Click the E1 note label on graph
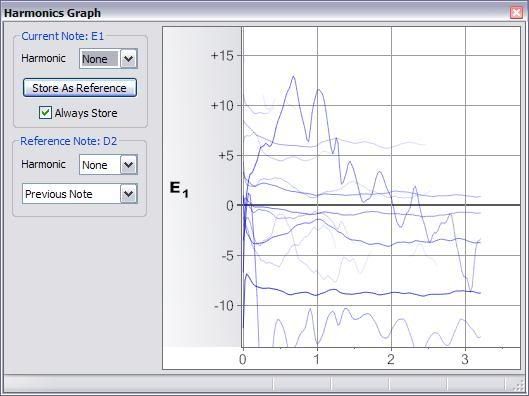This screenshot has height=396, width=529. point(179,189)
